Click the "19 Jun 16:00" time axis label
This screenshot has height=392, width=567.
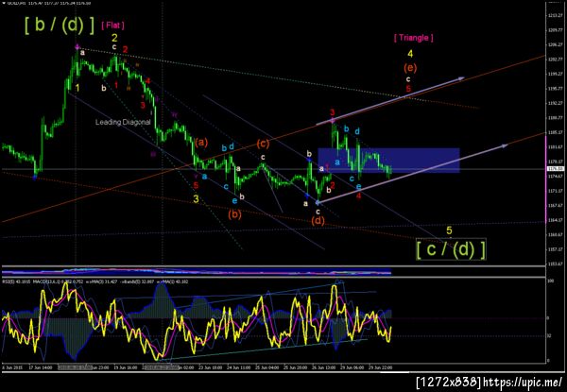point(127,367)
